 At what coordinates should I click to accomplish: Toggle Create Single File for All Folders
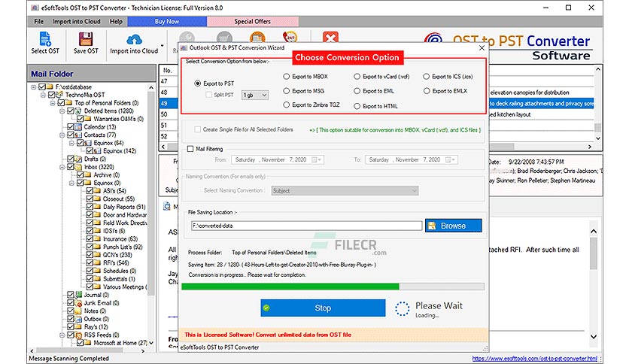coord(197,129)
